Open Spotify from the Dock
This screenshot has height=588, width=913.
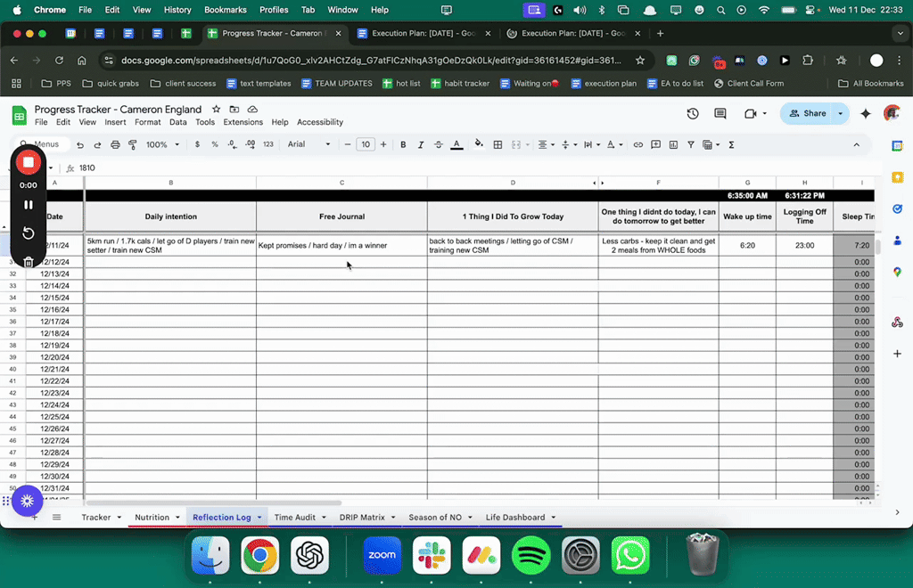531,555
